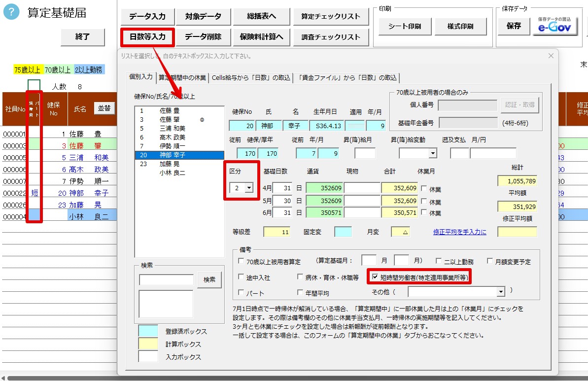Close the 日数等入力 dialog with X
This screenshot has height=381, width=588.
pos(551,56)
